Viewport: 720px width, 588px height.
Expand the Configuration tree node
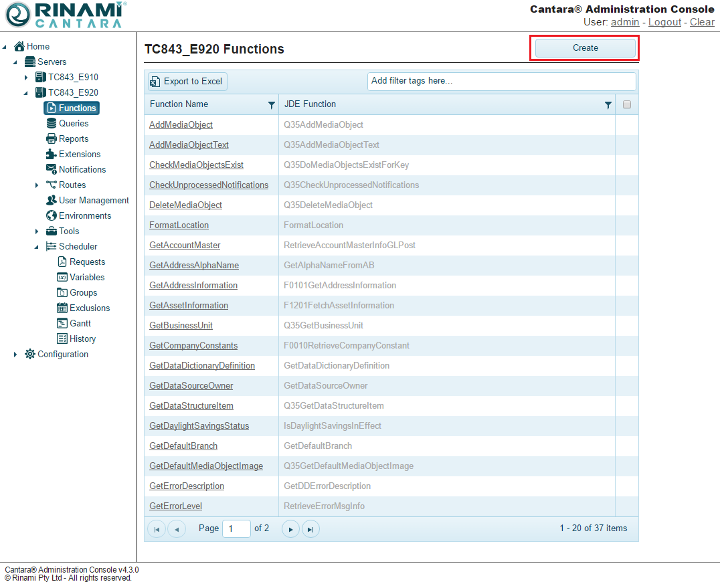click(x=15, y=355)
